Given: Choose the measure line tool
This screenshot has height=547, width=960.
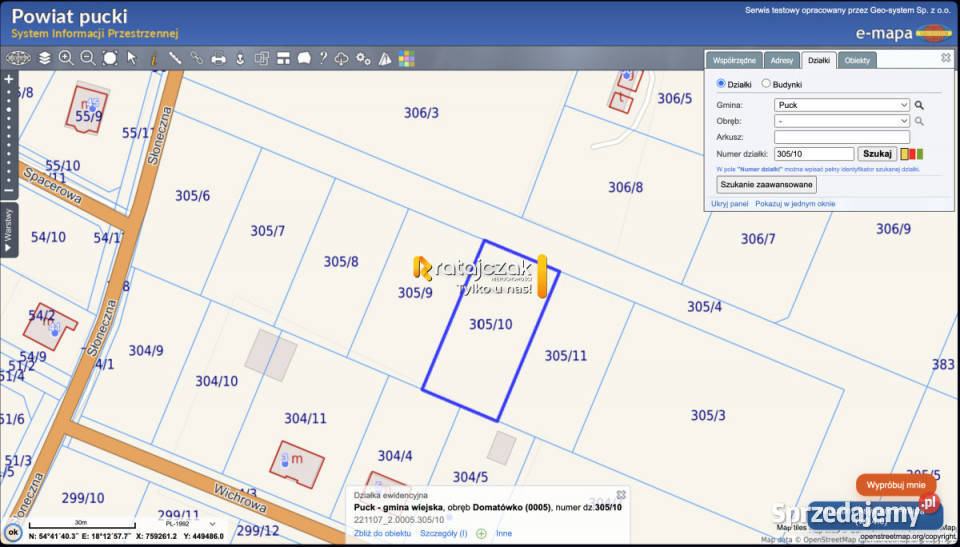Looking at the screenshot, I should point(175,58).
